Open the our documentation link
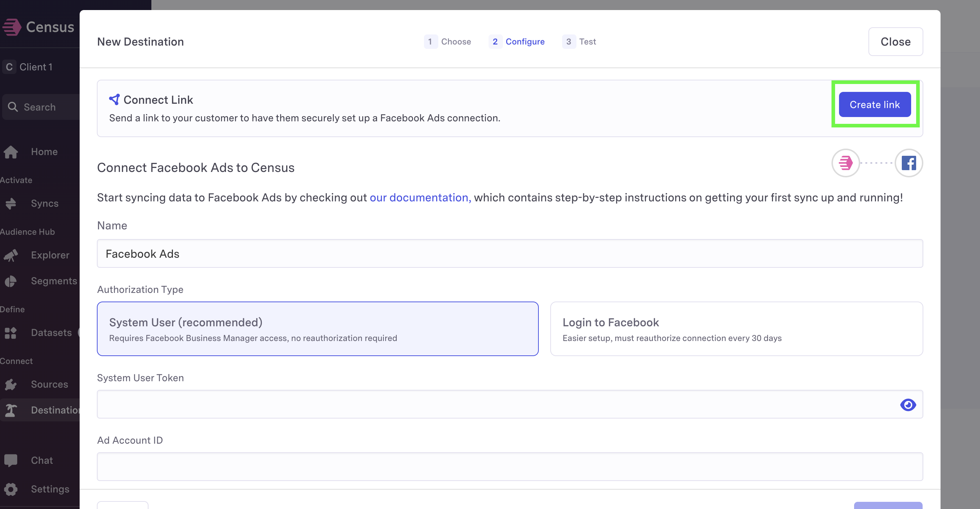 [x=420, y=197]
